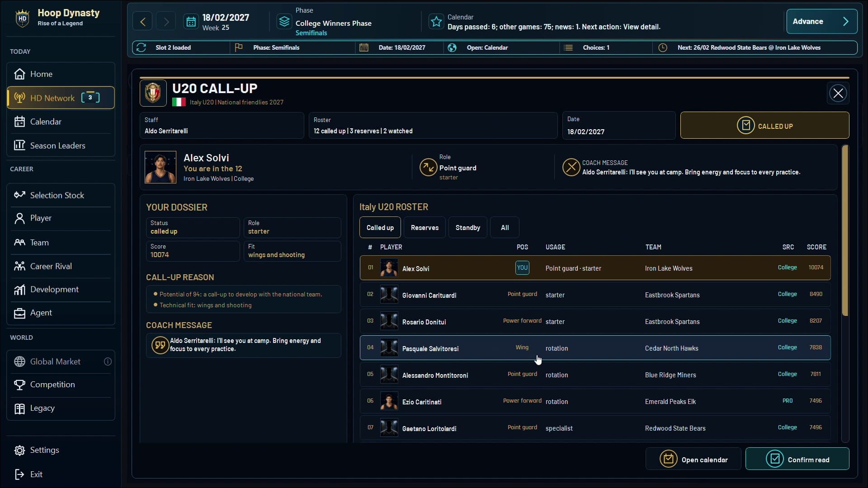This screenshot has height=488, width=868.
Task: Click the flag icon beside Phase: Semifinals
Action: point(239,47)
